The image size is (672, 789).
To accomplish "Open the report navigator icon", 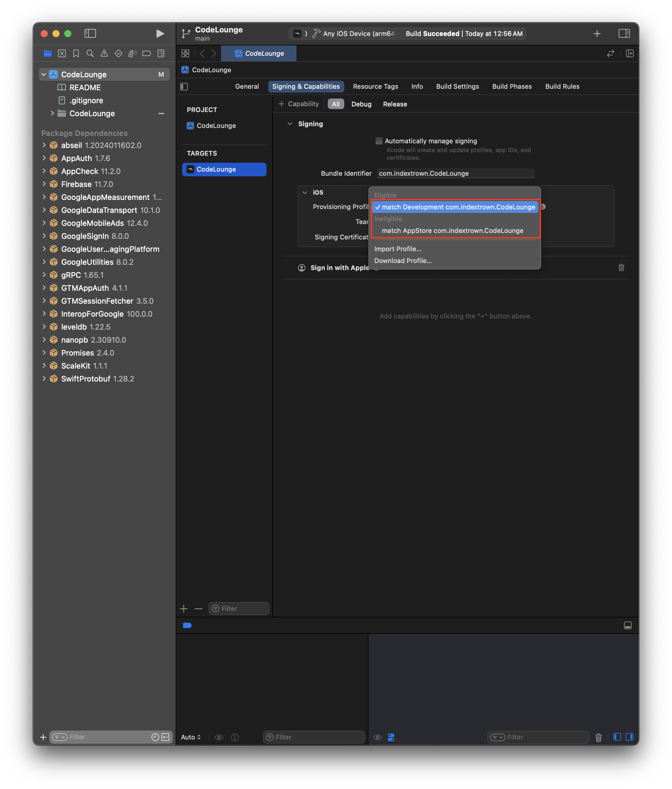I will click(x=161, y=53).
